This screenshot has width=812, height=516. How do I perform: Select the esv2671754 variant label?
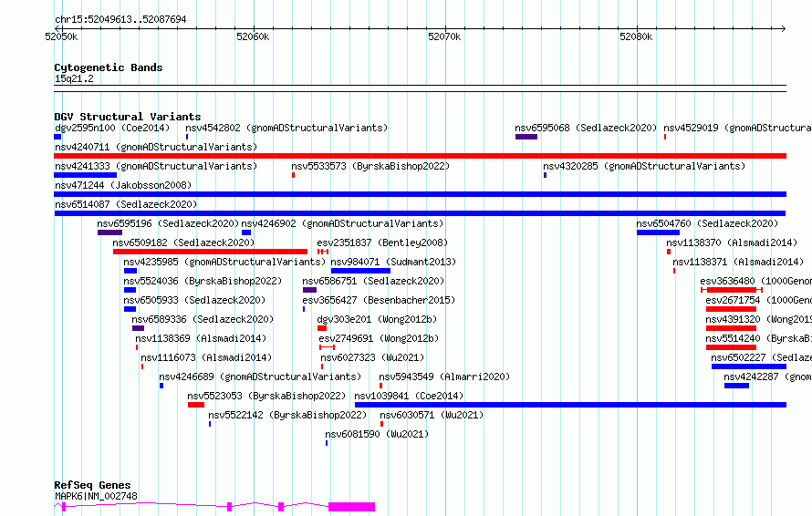point(759,300)
